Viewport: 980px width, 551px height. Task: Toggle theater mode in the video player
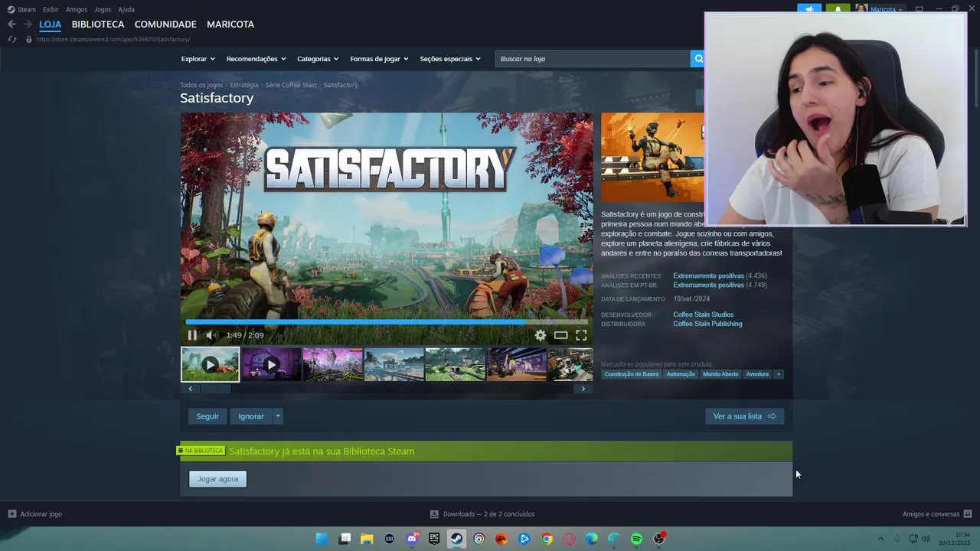click(561, 335)
